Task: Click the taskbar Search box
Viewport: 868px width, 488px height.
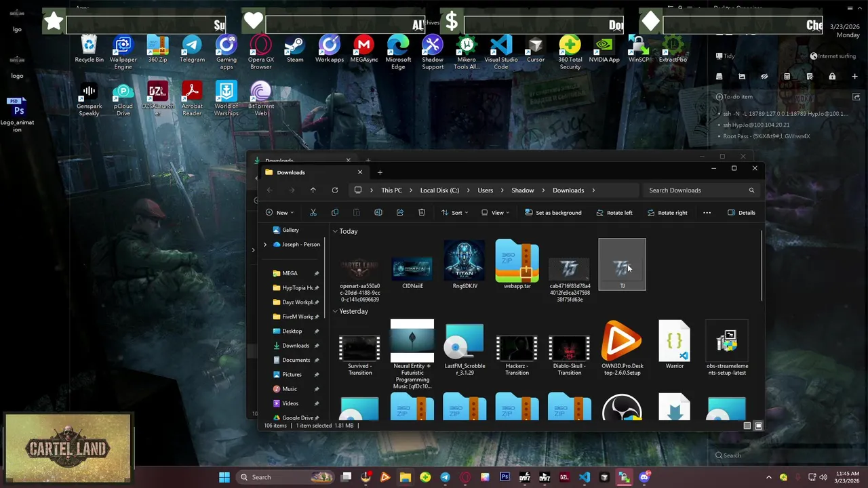Action: tap(285, 477)
